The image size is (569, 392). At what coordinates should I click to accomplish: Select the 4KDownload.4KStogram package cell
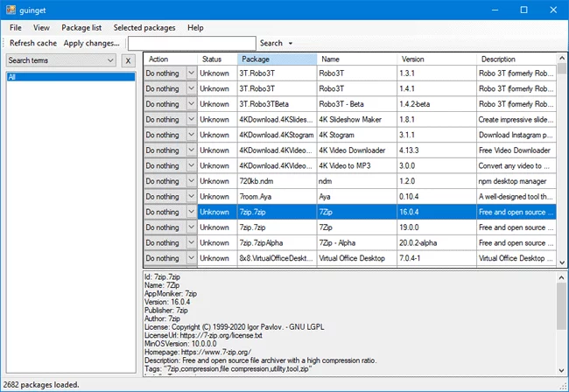pos(277,135)
